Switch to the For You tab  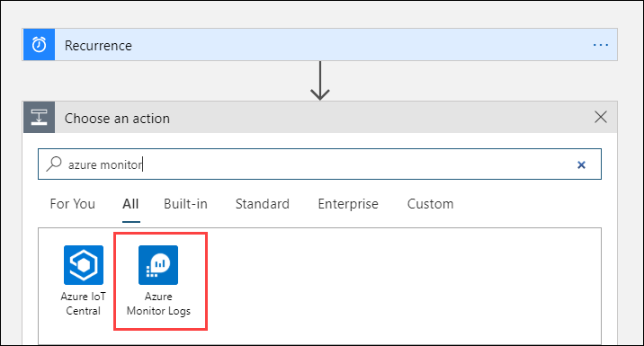[72, 204]
